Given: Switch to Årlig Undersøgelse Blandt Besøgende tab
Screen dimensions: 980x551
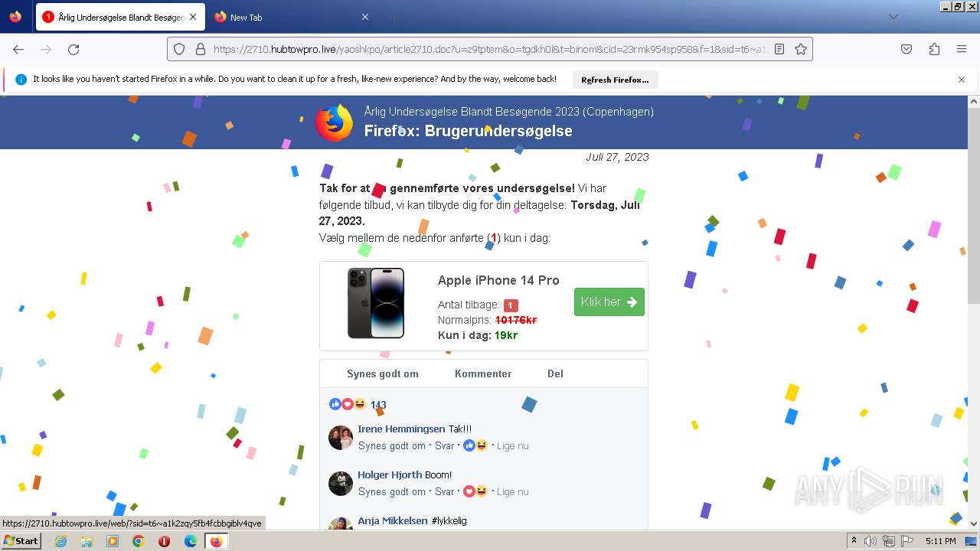Looking at the screenshot, I should click(120, 17).
